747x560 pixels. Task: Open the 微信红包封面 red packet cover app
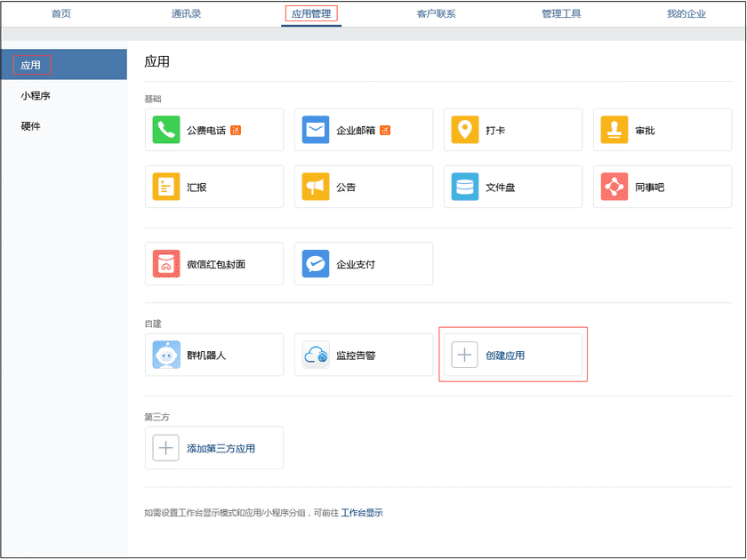tap(213, 263)
